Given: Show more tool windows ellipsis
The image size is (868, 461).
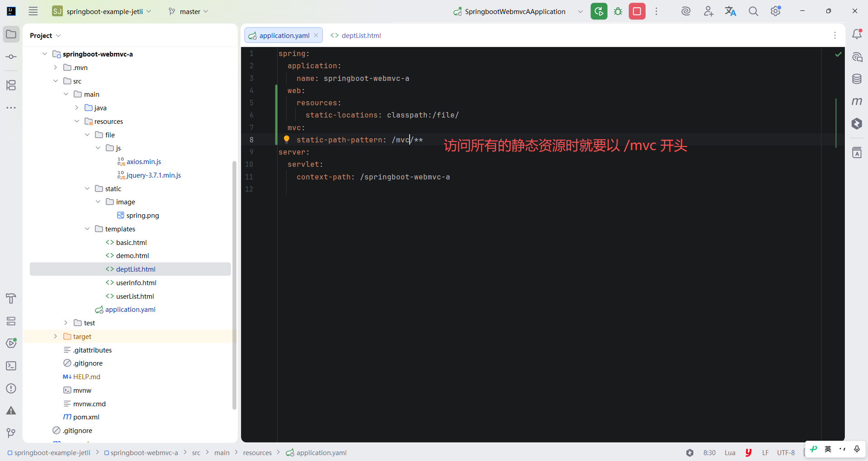Looking at the screenshot, I should pyautogui.click(x=11, y=108).
